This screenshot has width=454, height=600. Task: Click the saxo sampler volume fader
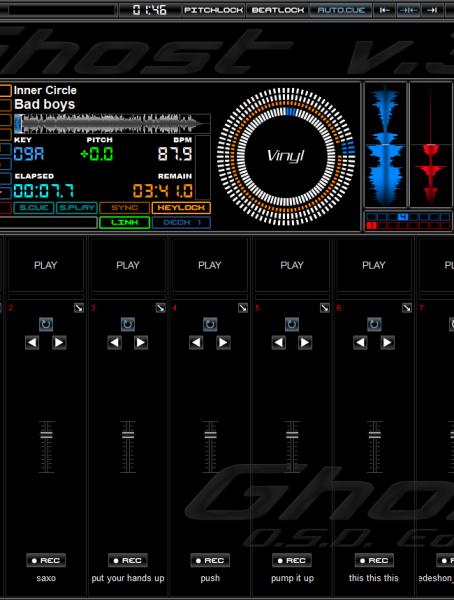pyautogui.click(x=46, y=435)
